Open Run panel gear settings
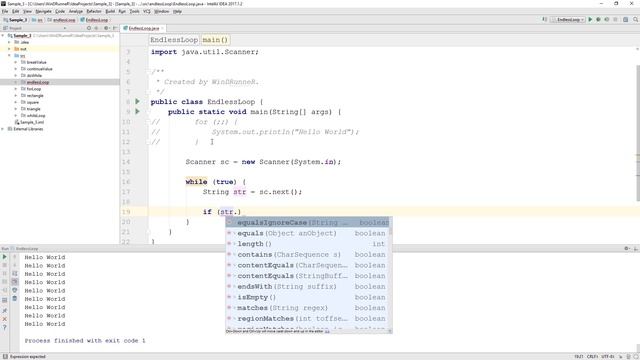The width and height of the screenshot is (640, 360). 627,248
